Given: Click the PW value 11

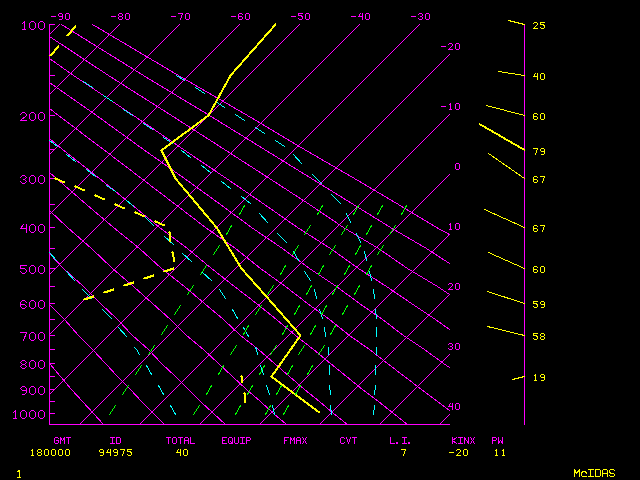Looking at the screenshot, I should [x=497, y=452].
